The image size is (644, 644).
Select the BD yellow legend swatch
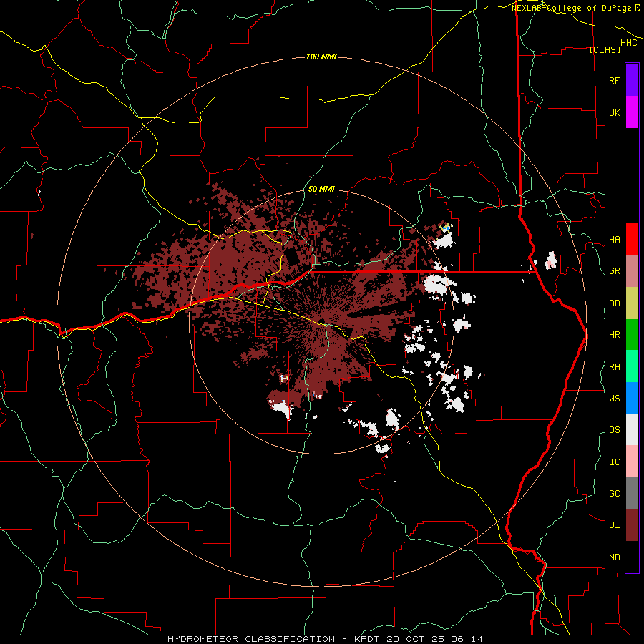(x=632, y=303)
